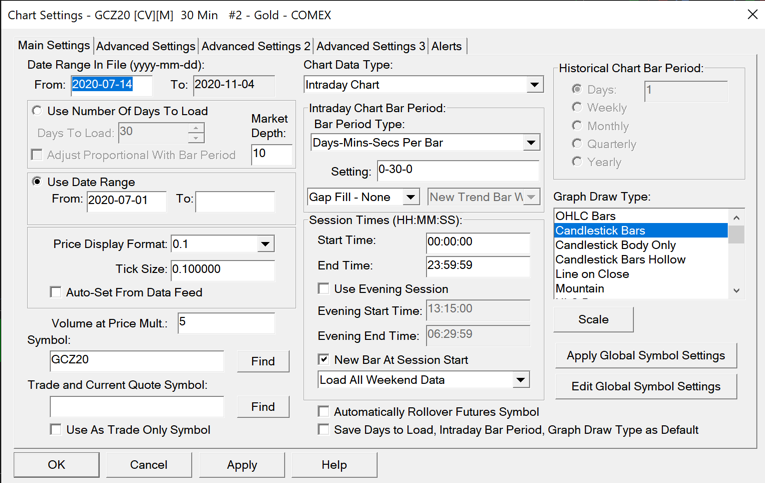The width and height of the screenshot is (765, 483).
Task: Expand the Gap Fill dropdown
Action: click(410, 197)
